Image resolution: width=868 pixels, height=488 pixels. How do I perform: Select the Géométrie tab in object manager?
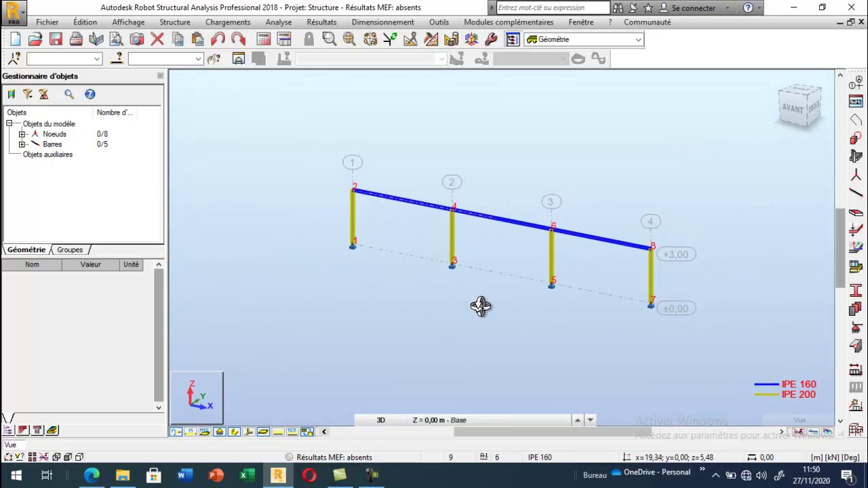[x=26, y=249]
